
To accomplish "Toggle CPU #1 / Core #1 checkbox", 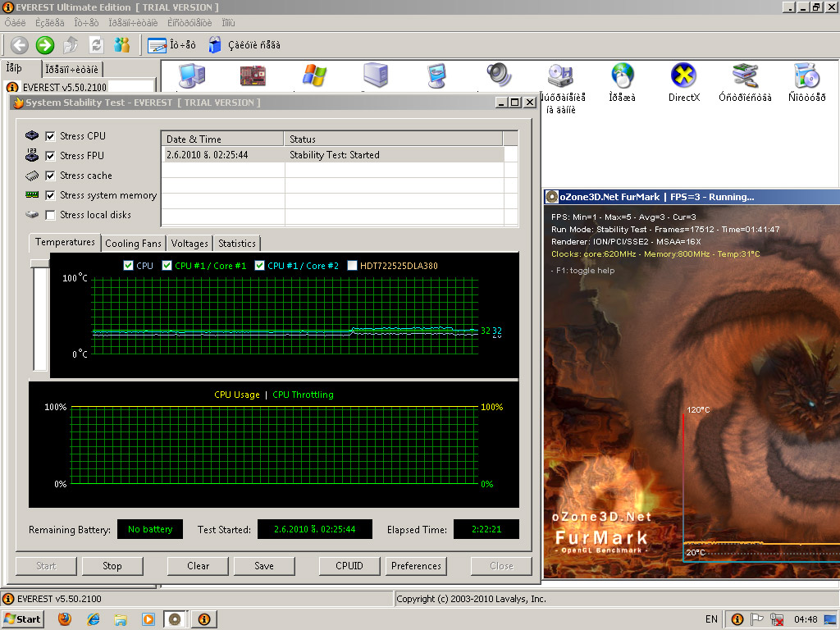I will (167, 265).
